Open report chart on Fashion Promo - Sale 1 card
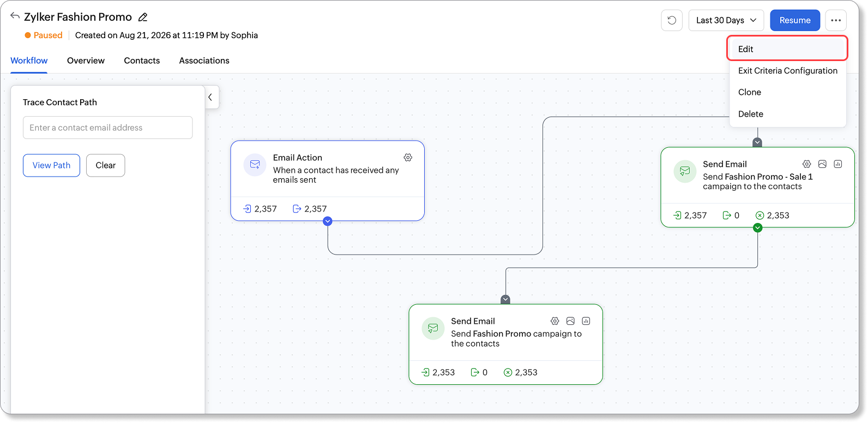The height and width of the screenshot is (423, 868). tap(838, 164)
